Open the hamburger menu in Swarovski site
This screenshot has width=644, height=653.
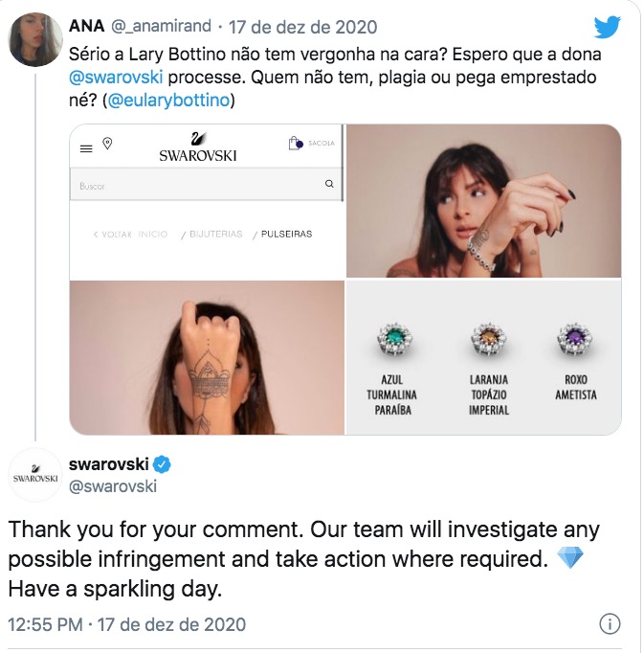(x=86, y=148)
